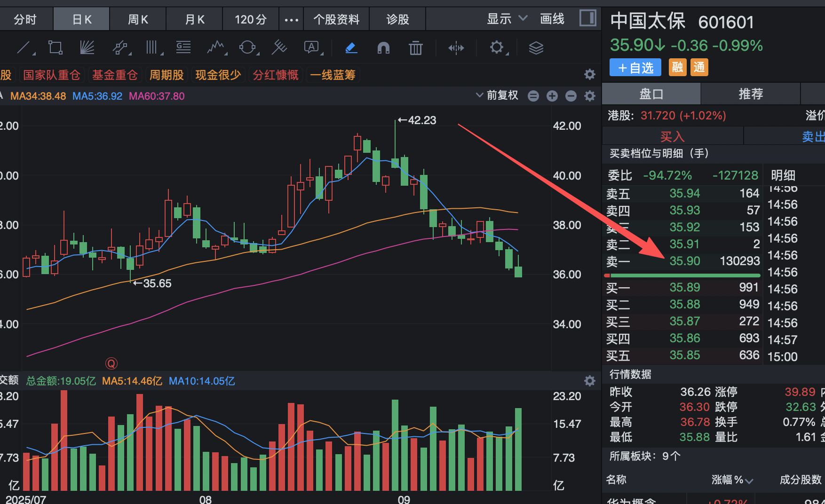
Task: Click the horizontal move/align icon
Action: coord(456,47)
